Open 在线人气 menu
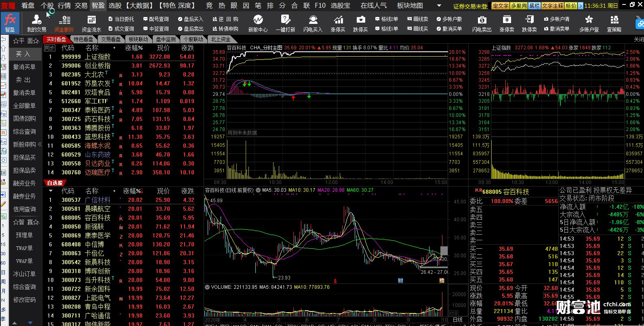Screen dimensions: 644x326 (x=374, y=5)
